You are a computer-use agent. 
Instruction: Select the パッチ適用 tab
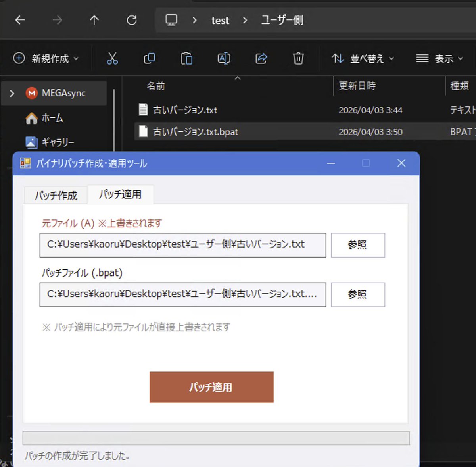click(x=120, y=194)
